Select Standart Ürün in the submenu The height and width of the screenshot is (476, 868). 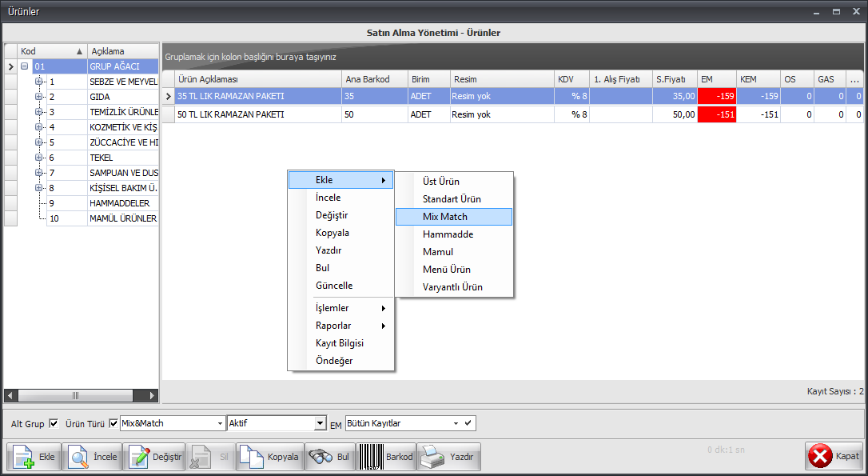454,199
